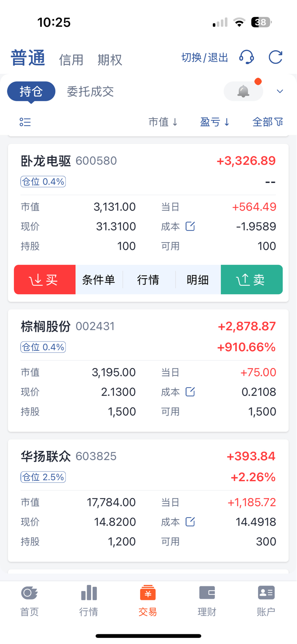Expand the 棕榈股份 holding card
This screenshot has height=644, width=297.
click(148, 371)
